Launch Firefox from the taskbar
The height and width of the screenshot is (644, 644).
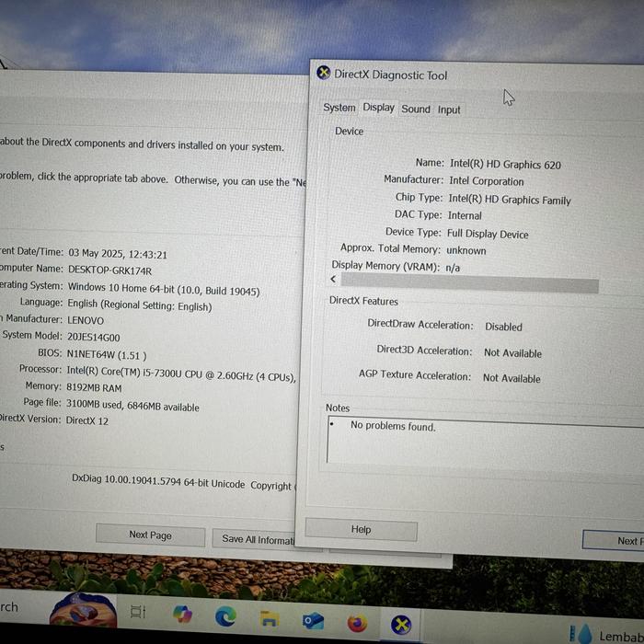pos(357,624)
